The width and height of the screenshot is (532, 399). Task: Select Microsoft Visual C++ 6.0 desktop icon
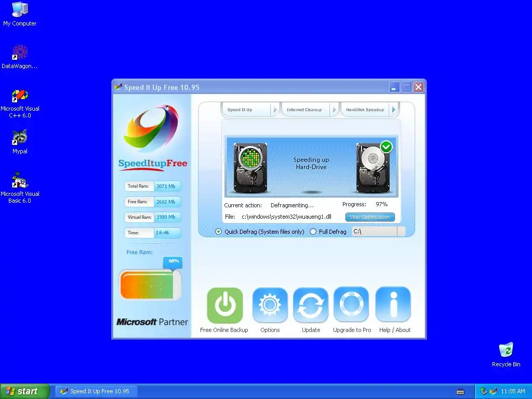pos(20,103)
